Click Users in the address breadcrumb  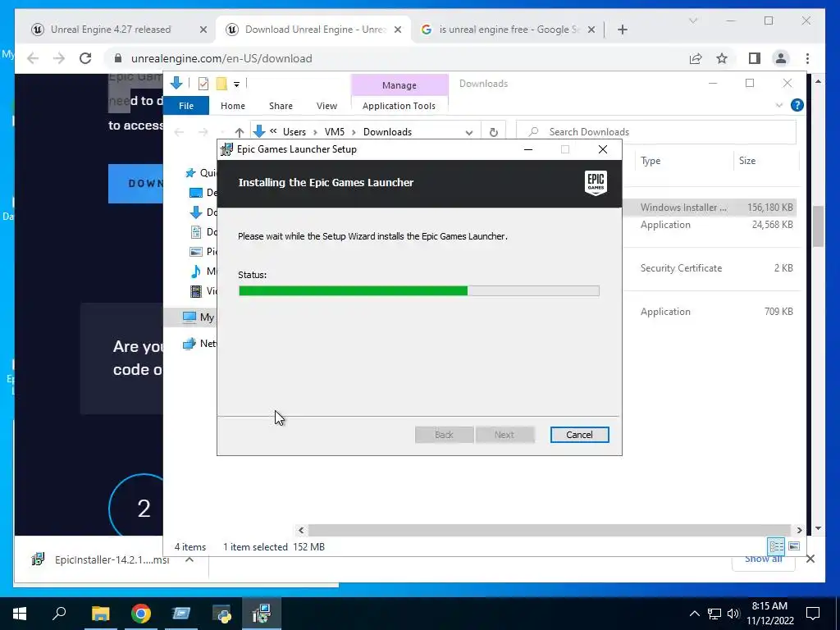(x=294, y=132)
